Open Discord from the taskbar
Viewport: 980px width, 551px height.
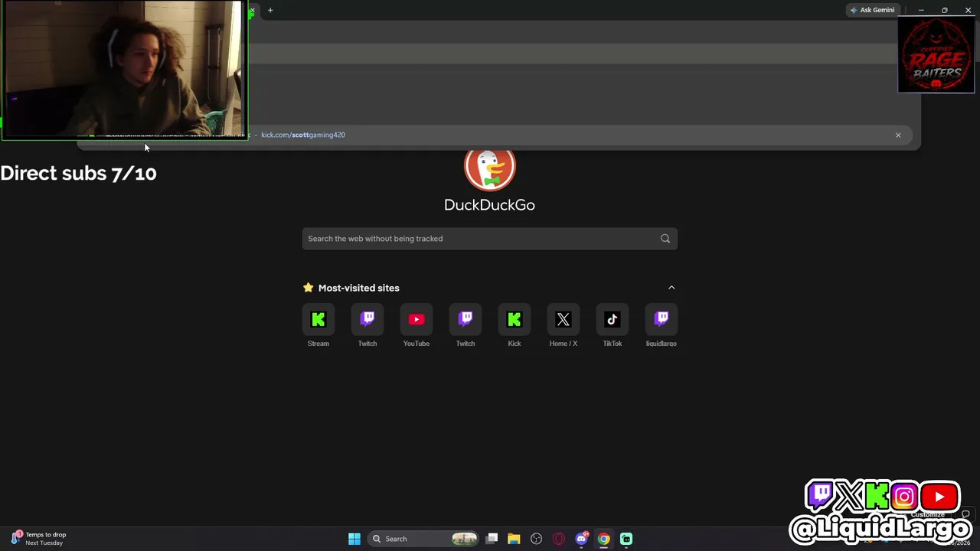click(x=582, y=539)
